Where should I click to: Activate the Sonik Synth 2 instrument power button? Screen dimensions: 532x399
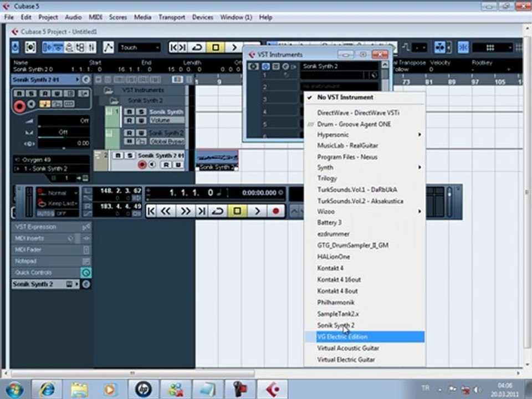coord(265,66)
